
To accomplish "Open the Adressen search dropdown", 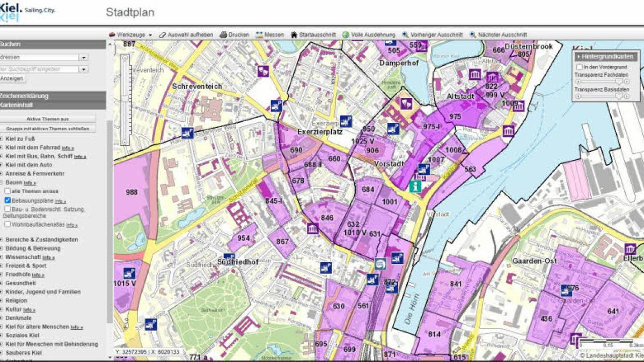I will coord(83,57).
